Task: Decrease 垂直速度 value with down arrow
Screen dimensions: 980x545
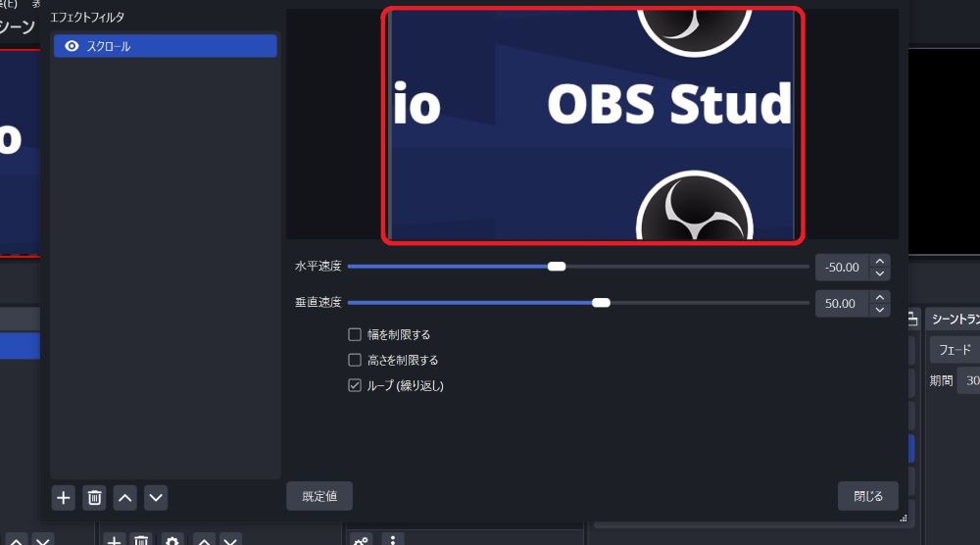Action: tap(880, 310)
